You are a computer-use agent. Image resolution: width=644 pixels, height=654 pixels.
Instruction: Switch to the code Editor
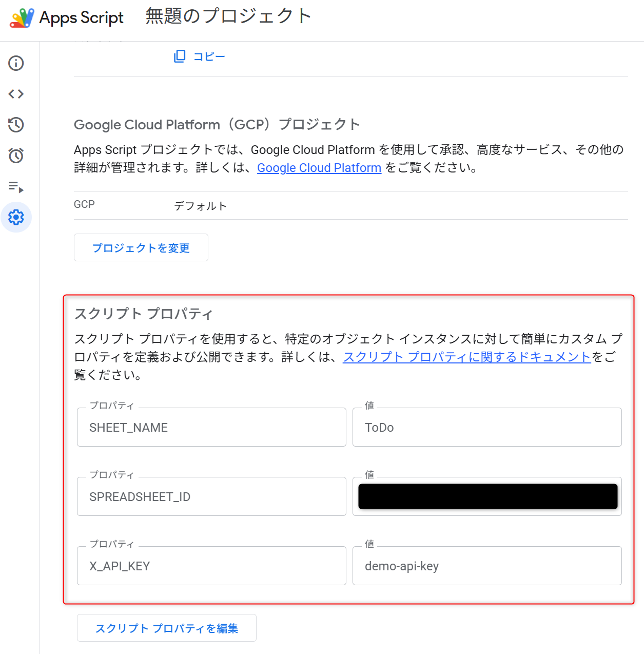(15, 93)
